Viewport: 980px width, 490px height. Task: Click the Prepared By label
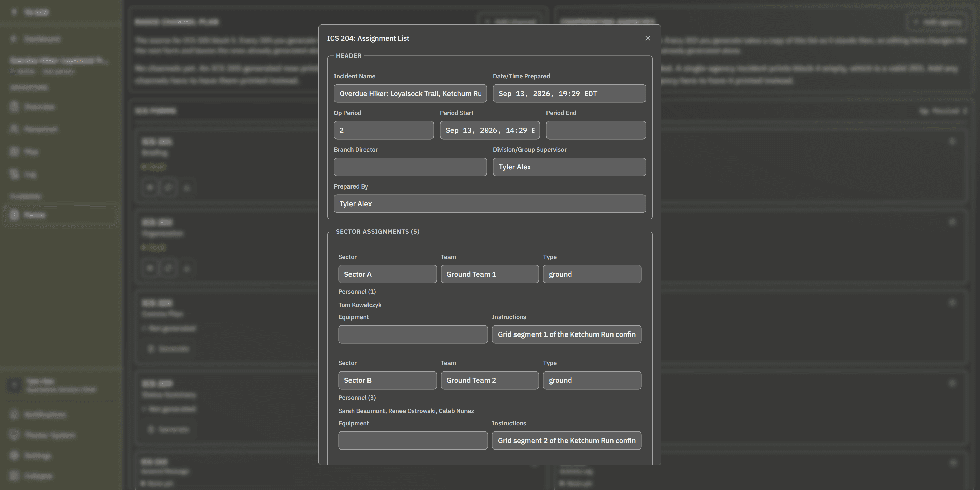[351, 186]
